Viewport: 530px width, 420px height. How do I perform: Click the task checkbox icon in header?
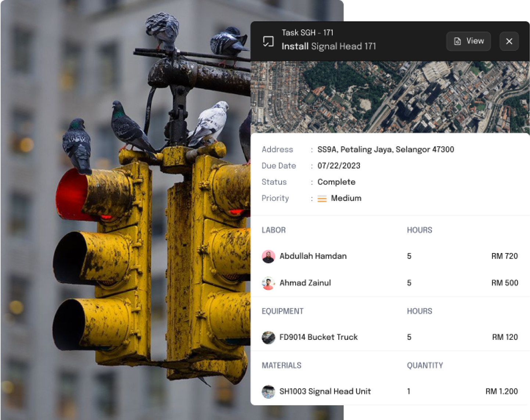coord(268,41)
